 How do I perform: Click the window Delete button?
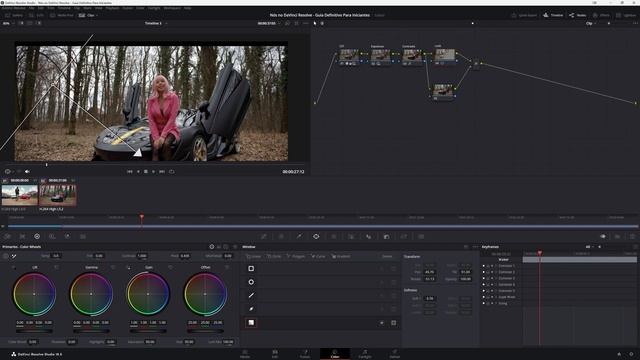tap(387, 256)
